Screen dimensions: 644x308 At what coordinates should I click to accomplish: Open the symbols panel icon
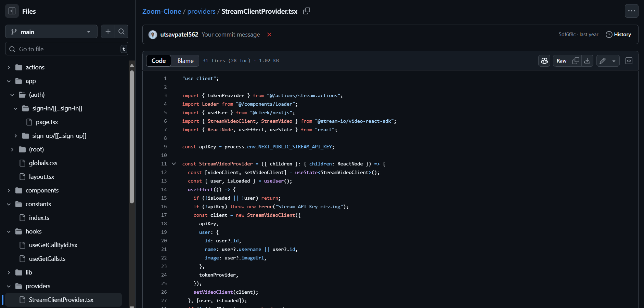click(629, 61)
